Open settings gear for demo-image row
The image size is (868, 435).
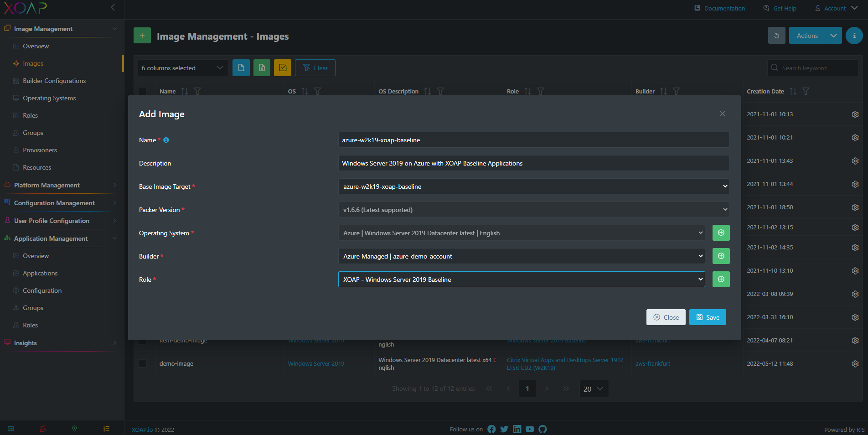855,364
